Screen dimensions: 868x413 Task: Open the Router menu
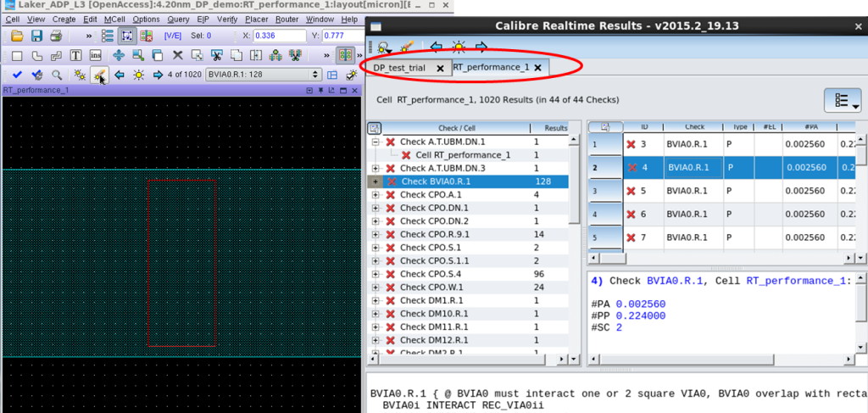tap(287, 20)
